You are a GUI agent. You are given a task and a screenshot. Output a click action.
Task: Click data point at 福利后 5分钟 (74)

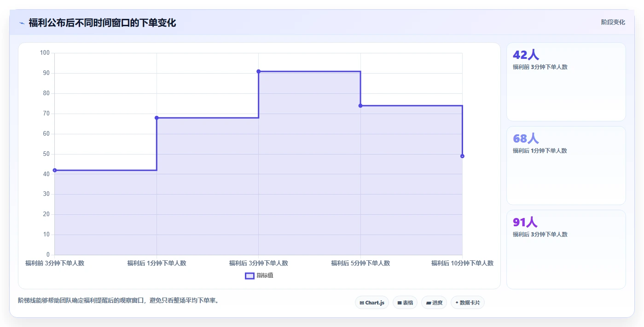360,106
